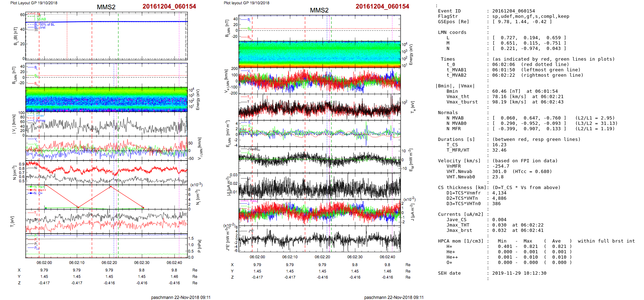Viewport: 644px width, 300px height.
Task: Click the paschmann timestamp footer under the right plot
Action: 394,297
